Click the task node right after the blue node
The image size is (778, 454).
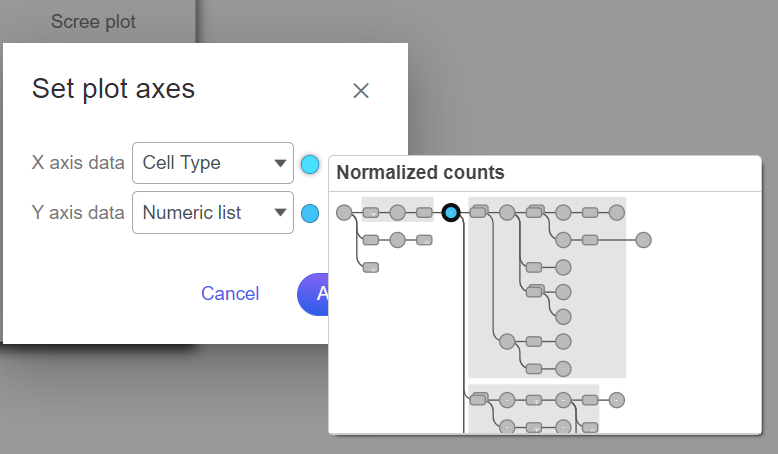point(479,212)
